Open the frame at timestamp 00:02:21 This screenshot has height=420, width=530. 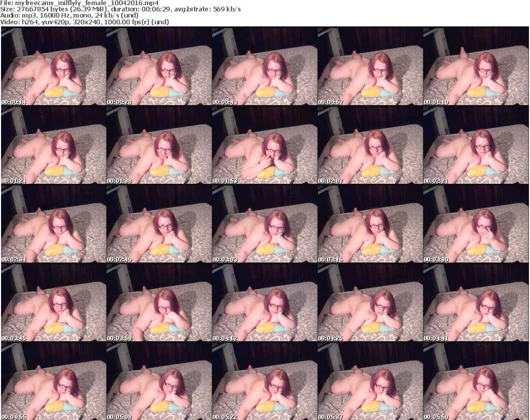click(476, 144)
